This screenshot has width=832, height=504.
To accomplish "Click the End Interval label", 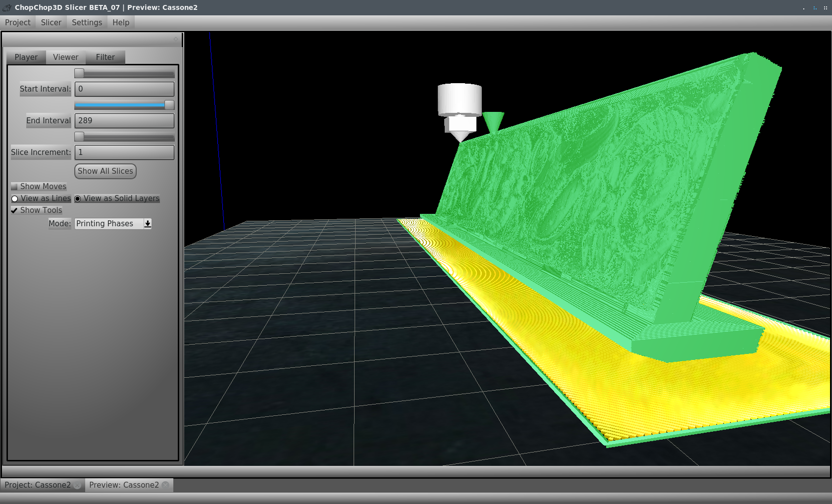I will pos(49,121).
